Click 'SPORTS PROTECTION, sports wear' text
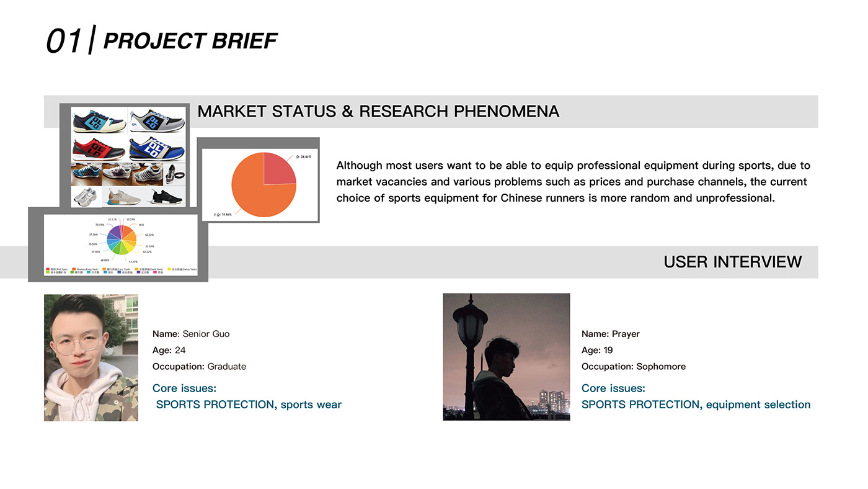This screenshot has height=489, width=868. coord(249,405)
